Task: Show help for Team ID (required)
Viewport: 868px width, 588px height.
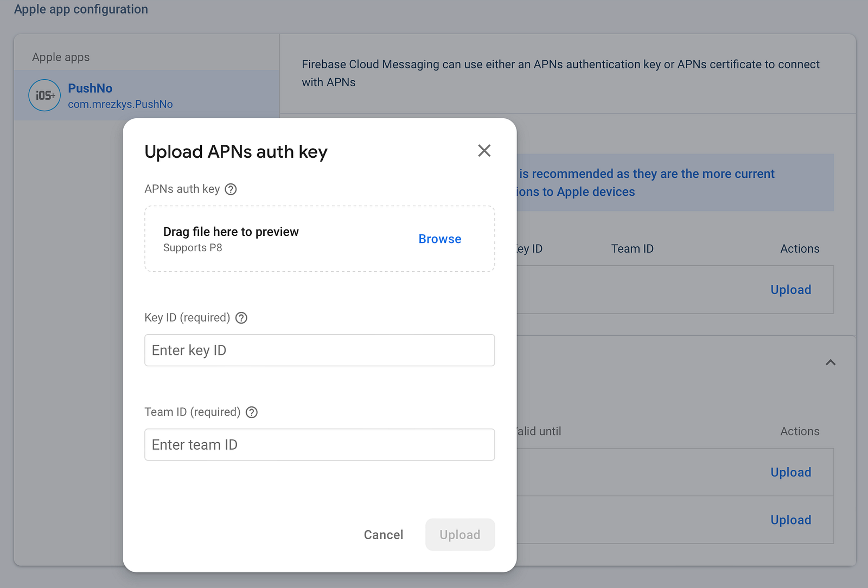Action: [x=252, y=412]
